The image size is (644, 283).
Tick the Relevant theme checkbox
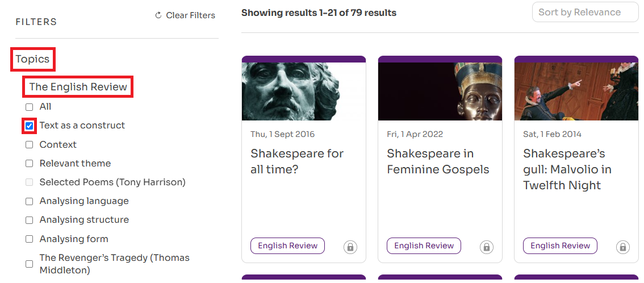[30, 164]
